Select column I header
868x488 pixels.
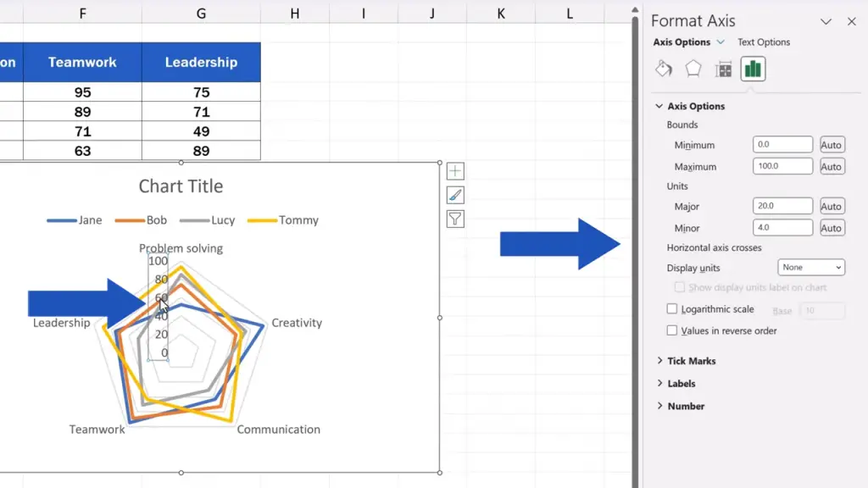click(x=364, y=14)
